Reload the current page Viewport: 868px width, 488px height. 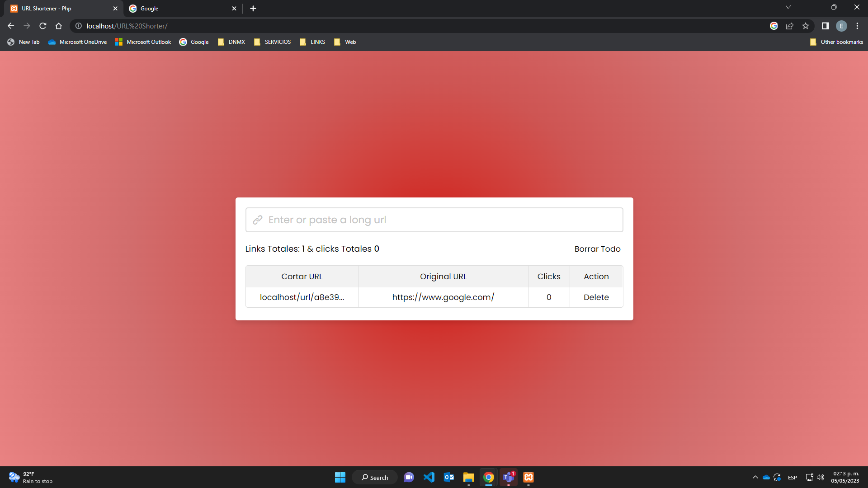pyautogui.click(x=43, y=26)
